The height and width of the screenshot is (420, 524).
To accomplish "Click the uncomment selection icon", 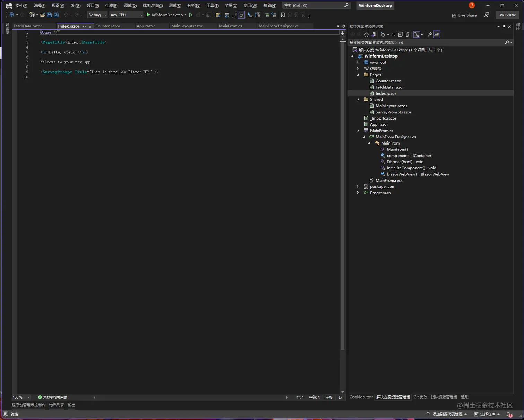I will [x=273, y=15].
